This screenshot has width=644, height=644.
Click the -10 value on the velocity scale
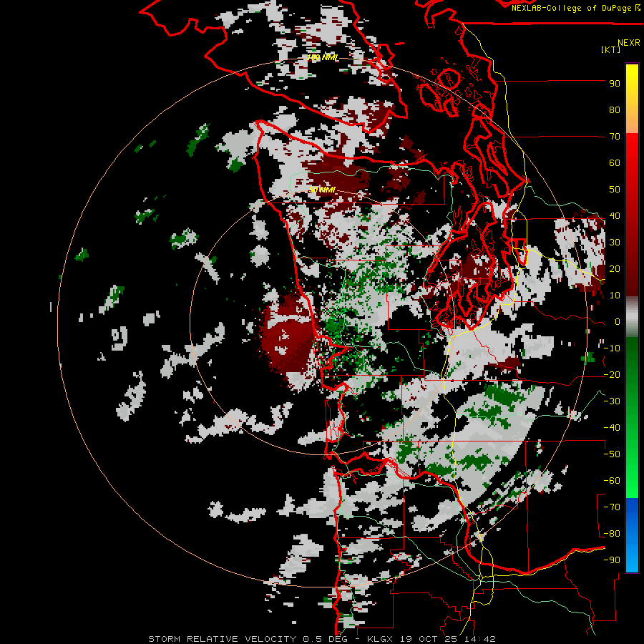(612, 348)
